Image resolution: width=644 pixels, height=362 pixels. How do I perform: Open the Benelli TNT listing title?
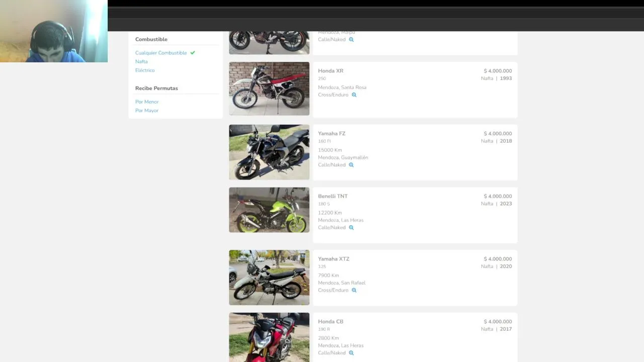pyautogui.click(x=333, y=196)
